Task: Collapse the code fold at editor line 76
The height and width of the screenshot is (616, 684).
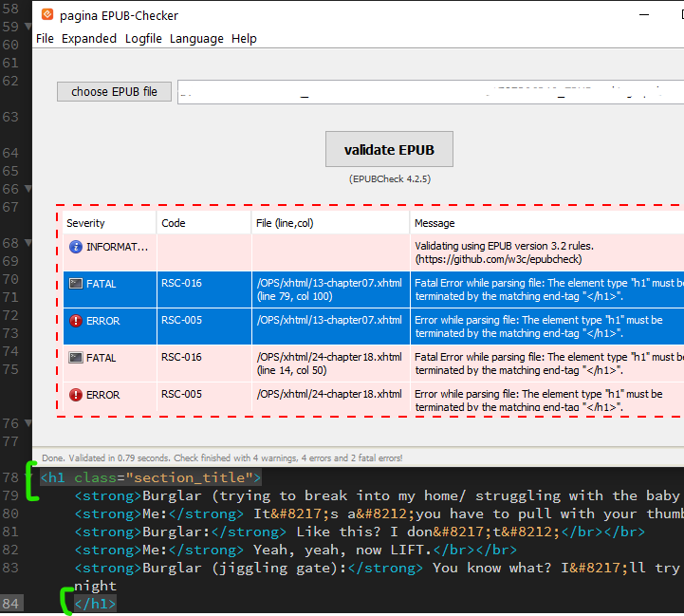Action: tap(28, 423)
